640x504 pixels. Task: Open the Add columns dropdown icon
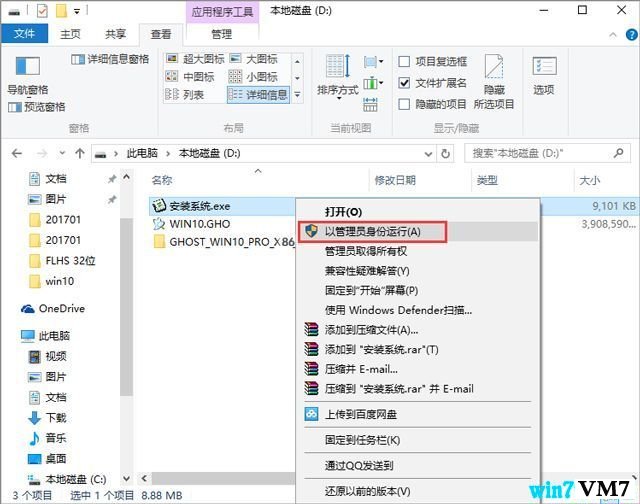[x=373, y=84]
